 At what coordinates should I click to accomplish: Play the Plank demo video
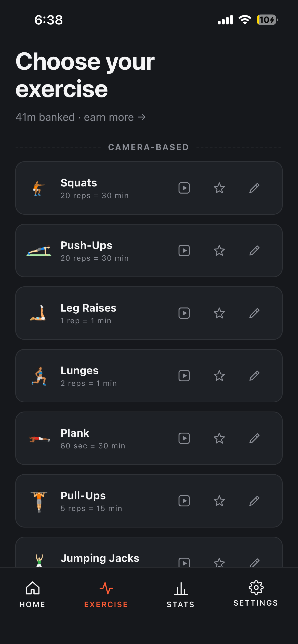pyautogui.click(x=184, y=438)
